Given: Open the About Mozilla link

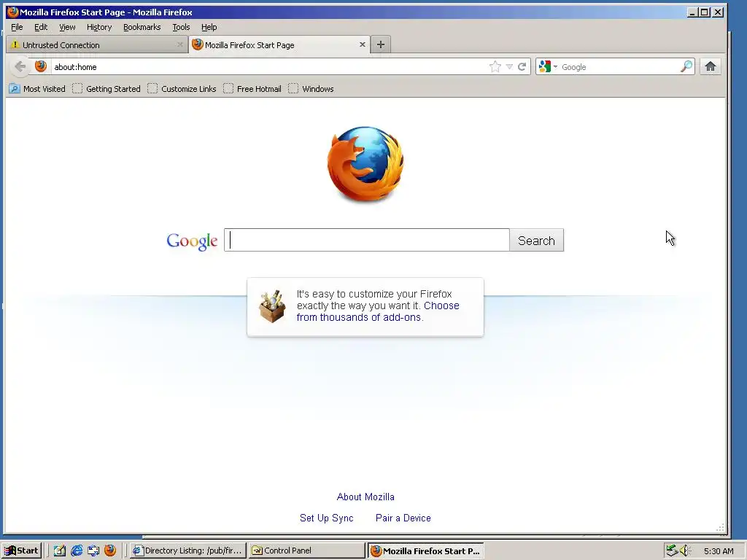Looking at the screenshot, I should click(x=365, y=497).
